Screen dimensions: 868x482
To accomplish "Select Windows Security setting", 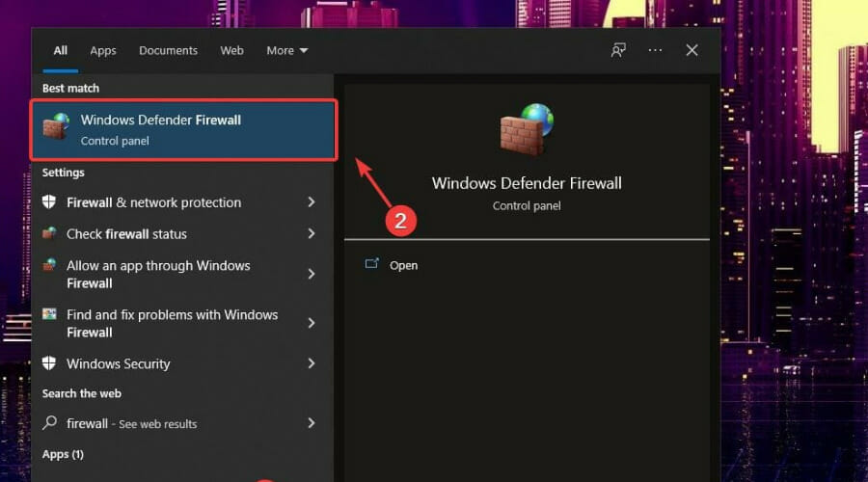I will click(x=183, y=363).
